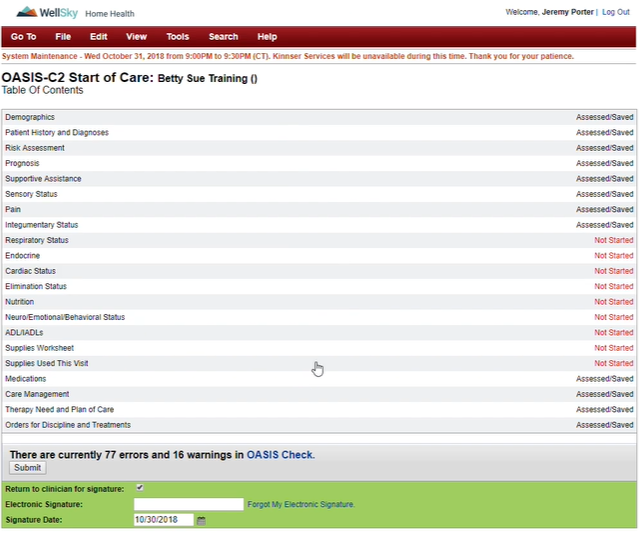Click the WellSky Home Health logo
The height and width of the screenshot is (536, 642).
[70, 13]
